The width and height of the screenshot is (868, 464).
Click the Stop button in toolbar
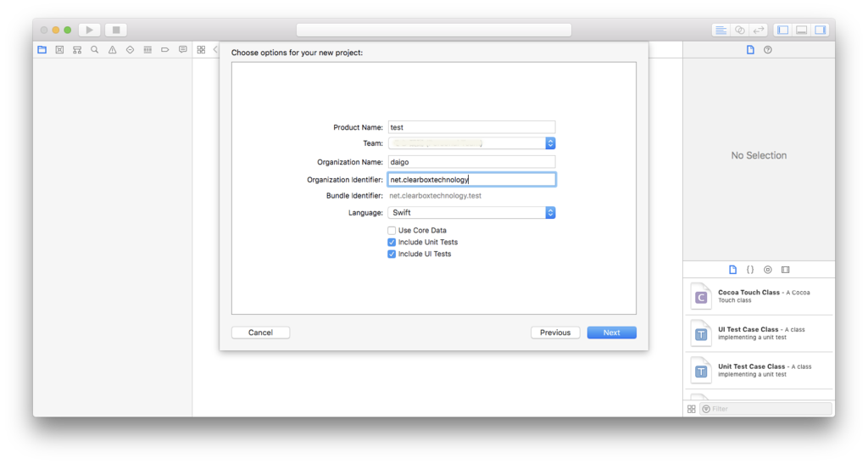[115, 30]
